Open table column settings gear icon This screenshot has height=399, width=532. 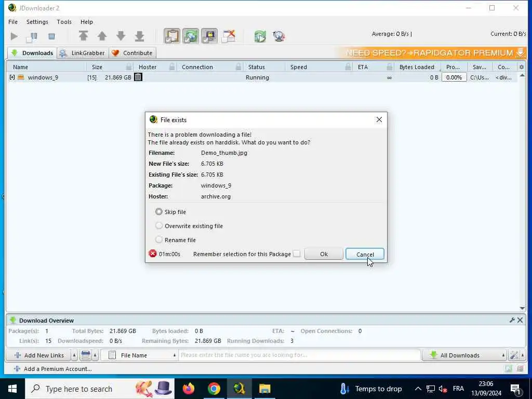[x=522, y=67]
